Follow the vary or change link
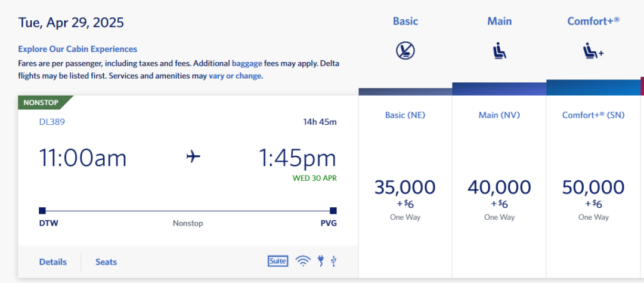 point(236,76)
